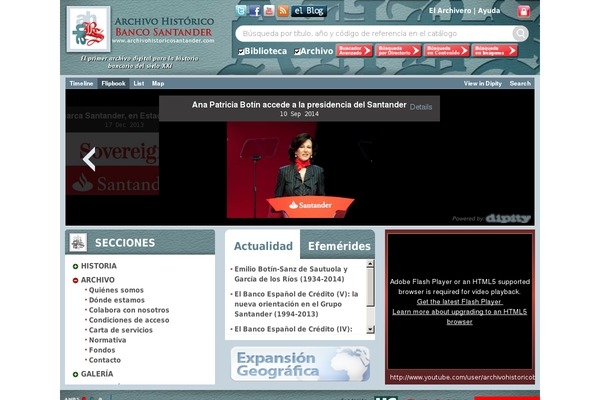Open Fondos menu item
This screenshot has height=400, width=600.
[102, 350]
